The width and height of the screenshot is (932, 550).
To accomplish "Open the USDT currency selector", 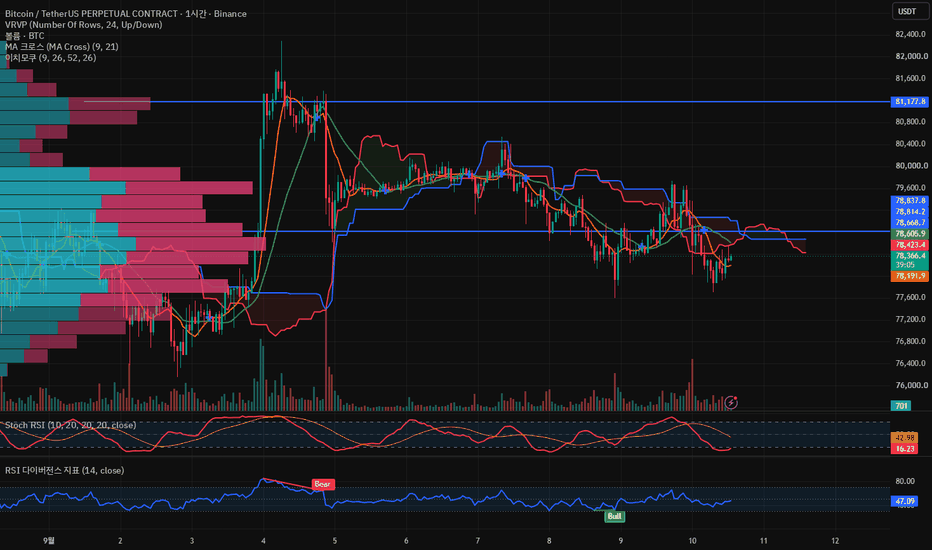I will [909, 11].
